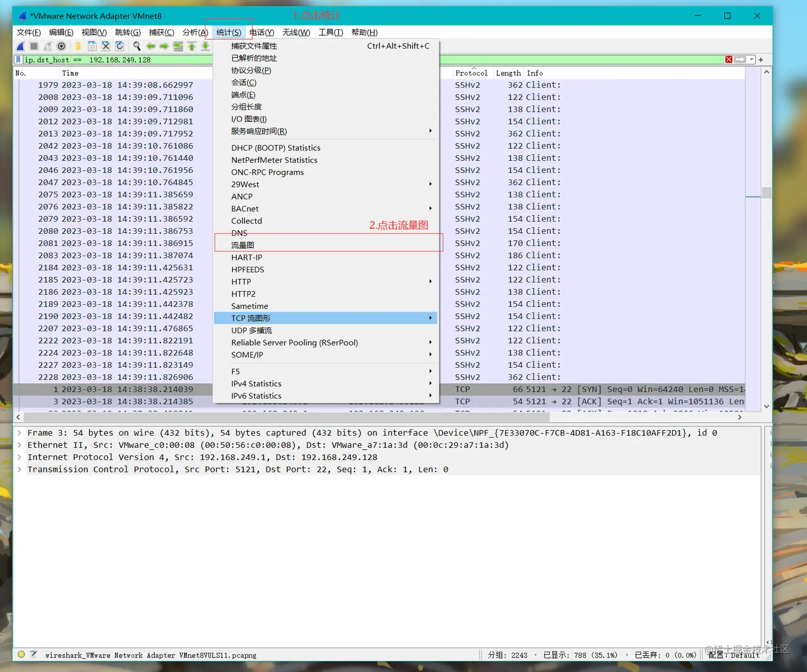Screen dimensions: 807x672
Task: Add a filter button with plus icon
Action: (x=761, y=60)
